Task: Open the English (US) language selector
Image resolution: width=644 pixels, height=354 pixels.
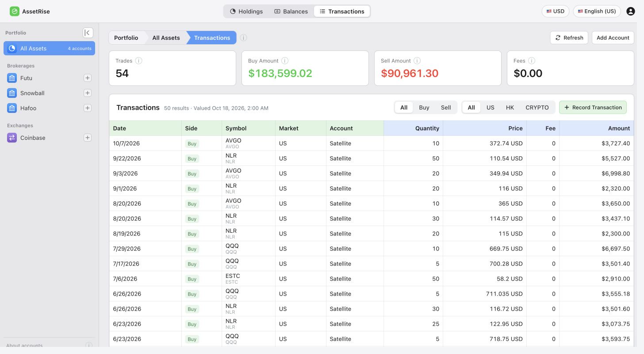Action: pyautogui.click(x=597, y=12)
